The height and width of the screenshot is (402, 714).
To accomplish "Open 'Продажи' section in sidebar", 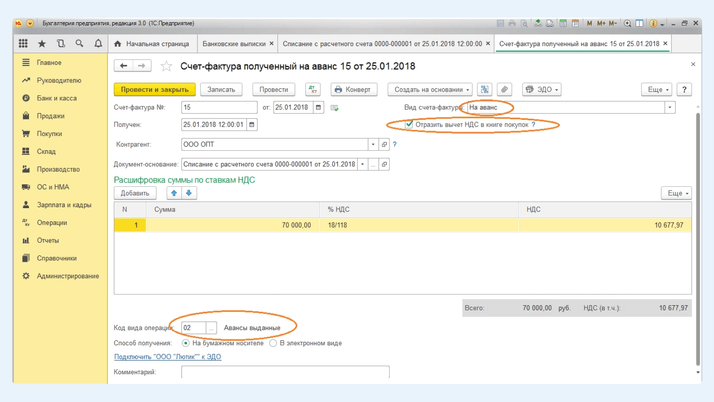I will (x=50, y=116).
